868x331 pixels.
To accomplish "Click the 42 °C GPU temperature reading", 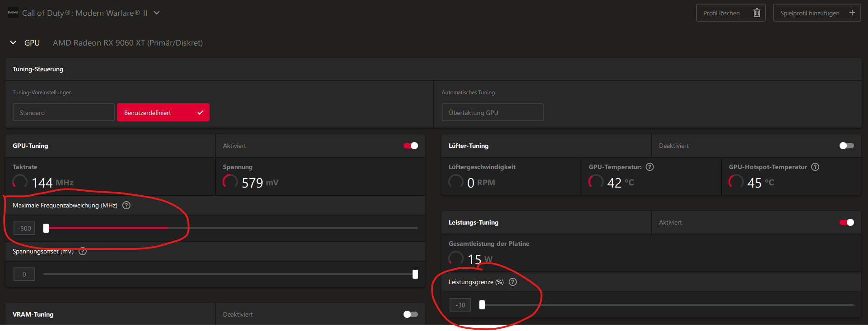I will click(621, 183).
